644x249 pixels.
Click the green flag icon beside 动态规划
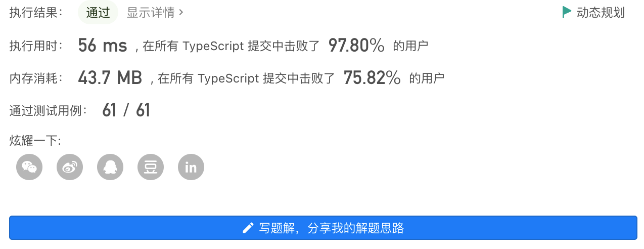pos(567,13)
